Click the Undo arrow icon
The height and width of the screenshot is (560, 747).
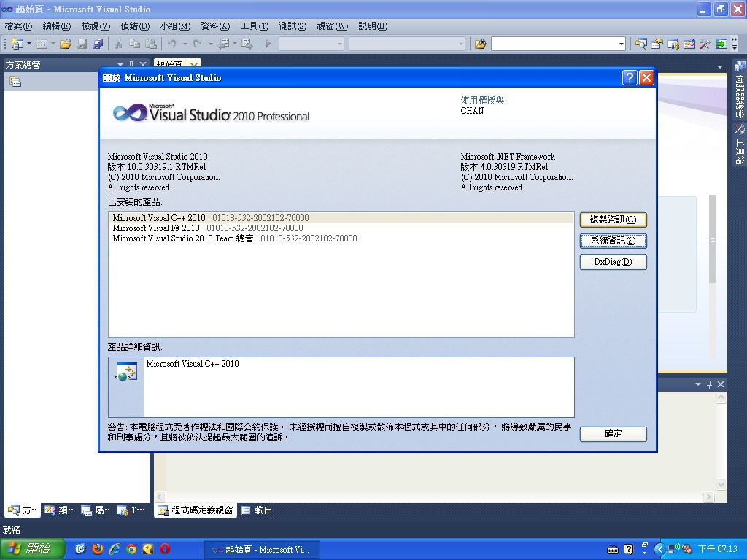pos(172,44)
